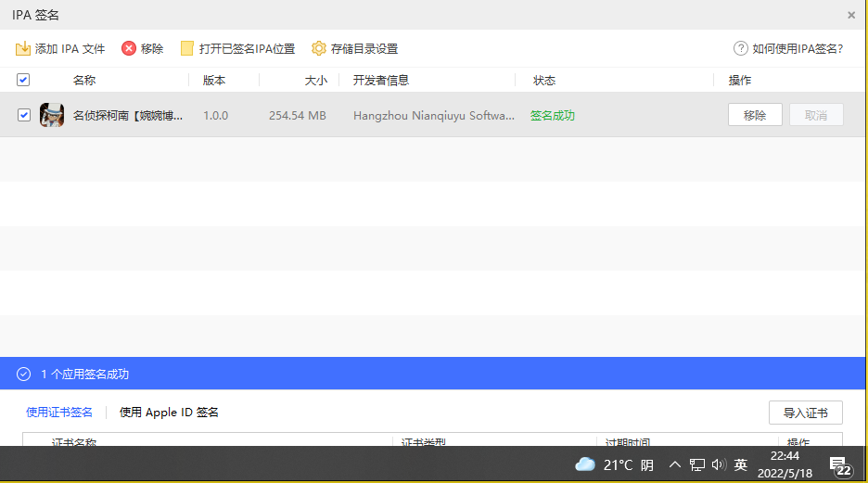868x483 pixels.
Task: Switch input language via 英 indicator
Action: pyautogui.click(x=741, y=464)
